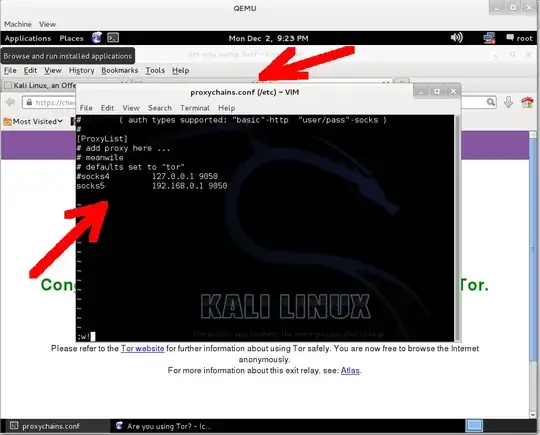Click the terminal window vertical scrollbar
The width and height of the screenshot is (540, 435).
click(457, 228)
